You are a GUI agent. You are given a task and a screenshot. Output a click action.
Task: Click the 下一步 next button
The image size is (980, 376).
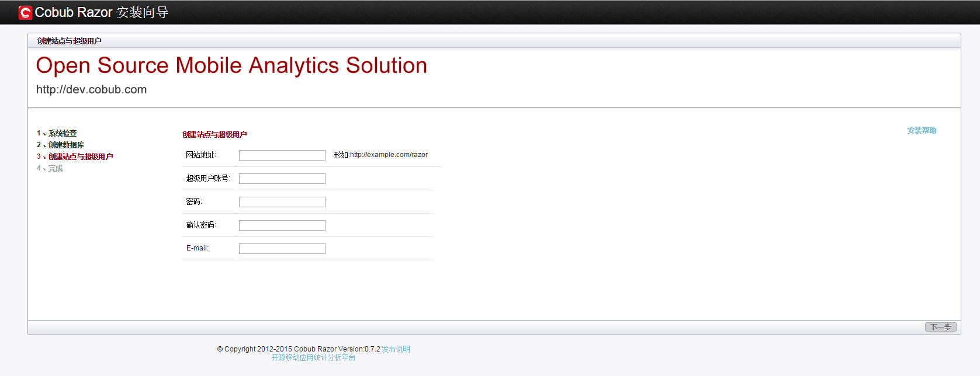pos(941,327)
